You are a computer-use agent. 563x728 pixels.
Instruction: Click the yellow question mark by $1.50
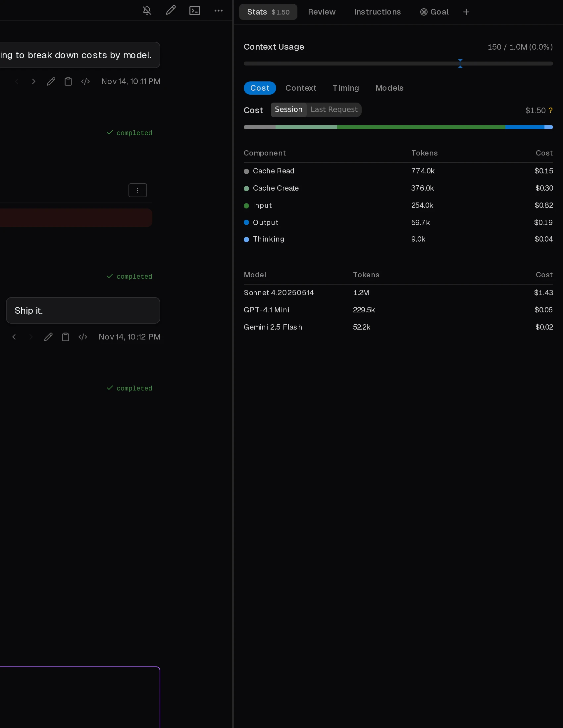pos(550,110)
